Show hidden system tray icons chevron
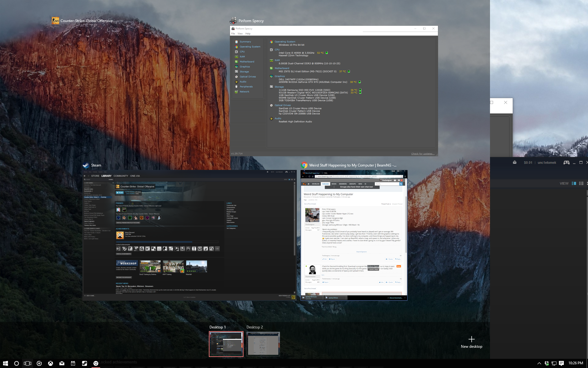The width and height of the screenshot is (588, 368). coord(539,364)
